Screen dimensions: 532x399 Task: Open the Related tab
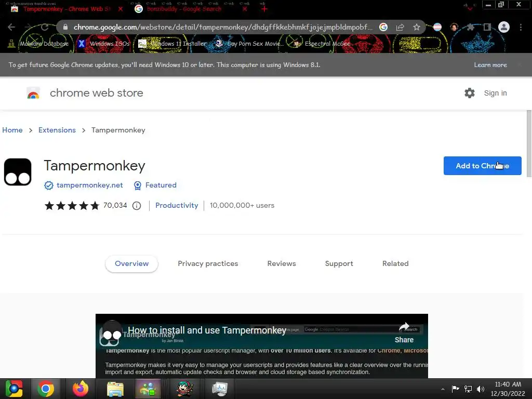click(395, 263)
